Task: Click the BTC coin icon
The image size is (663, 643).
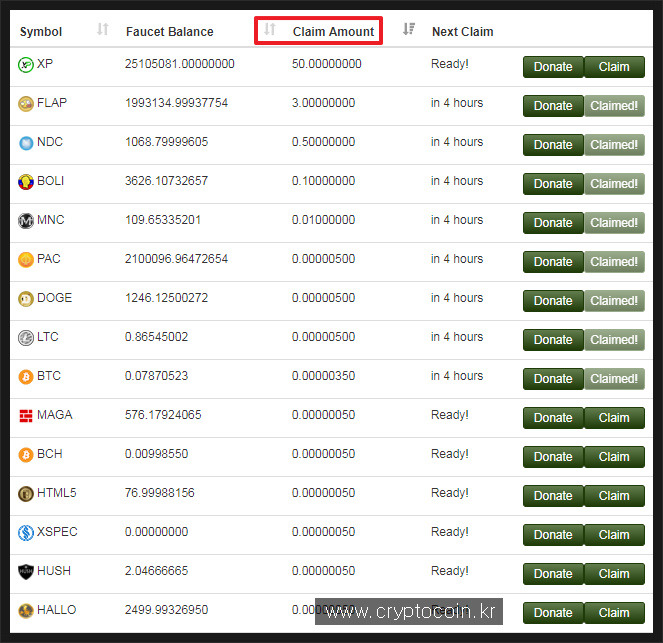Action: [x=26, y=377]
